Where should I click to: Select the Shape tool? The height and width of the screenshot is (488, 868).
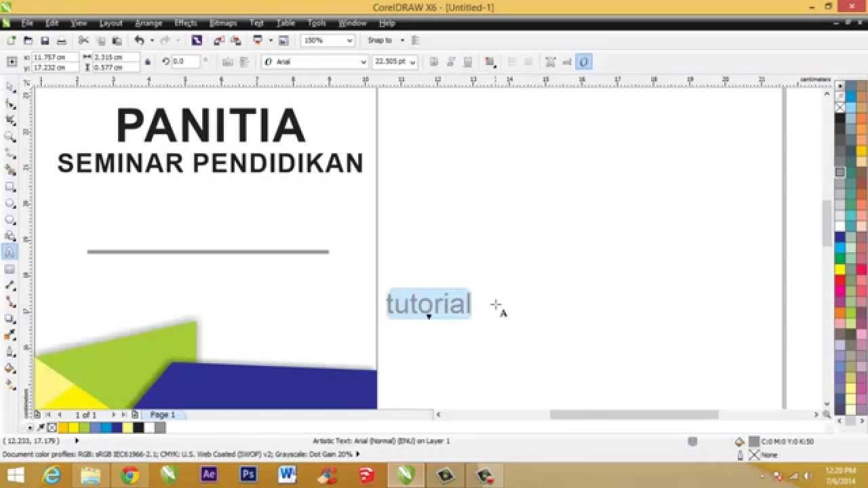pyautogui.click(x=10, y=104)
